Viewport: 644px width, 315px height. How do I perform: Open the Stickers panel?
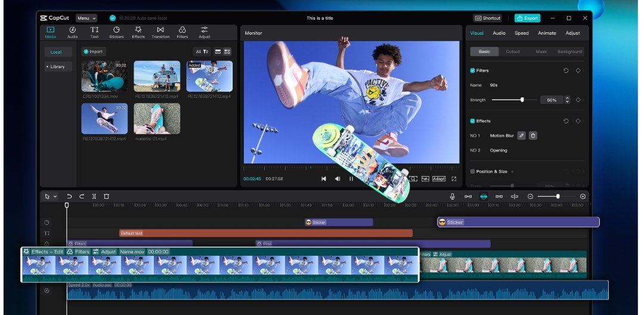[116, 32]
